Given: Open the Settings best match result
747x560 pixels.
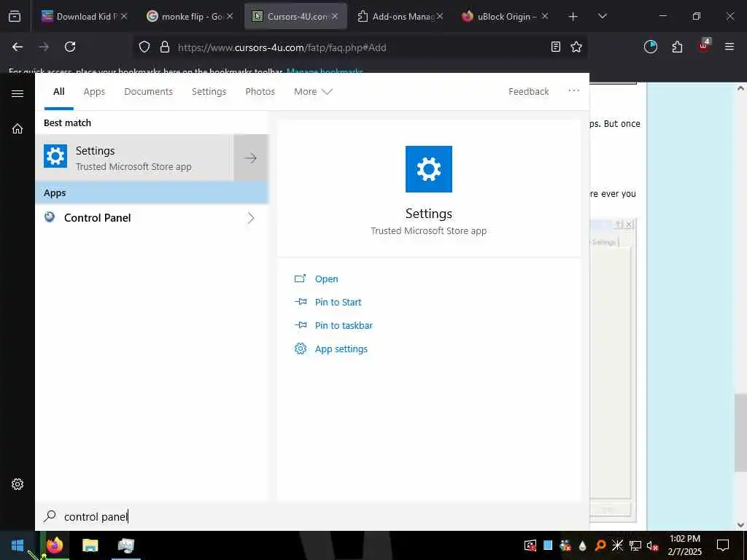Looking at the screenshot, I should (x=135, y=157).
